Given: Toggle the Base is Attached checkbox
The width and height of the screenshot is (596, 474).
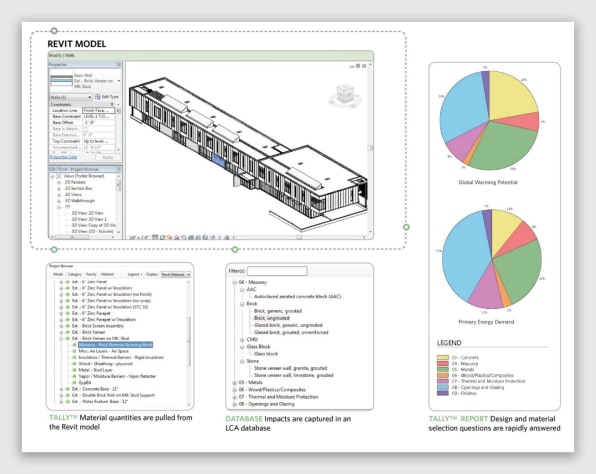Looking at the screenshot, I should pyautogui.click(x=85, y=129).
